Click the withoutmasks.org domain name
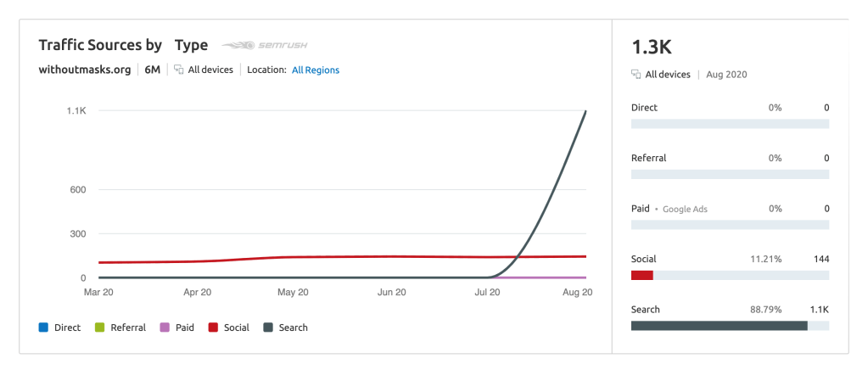 (85, 70)
